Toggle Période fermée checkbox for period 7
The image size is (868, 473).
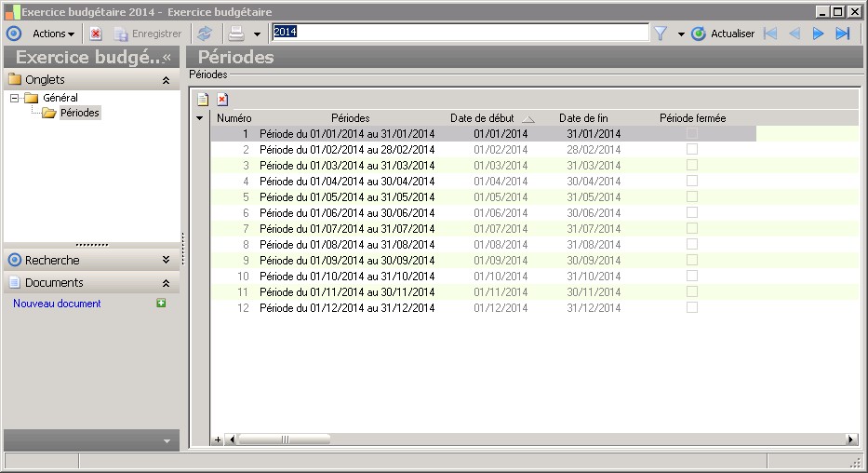click(692, 228)
